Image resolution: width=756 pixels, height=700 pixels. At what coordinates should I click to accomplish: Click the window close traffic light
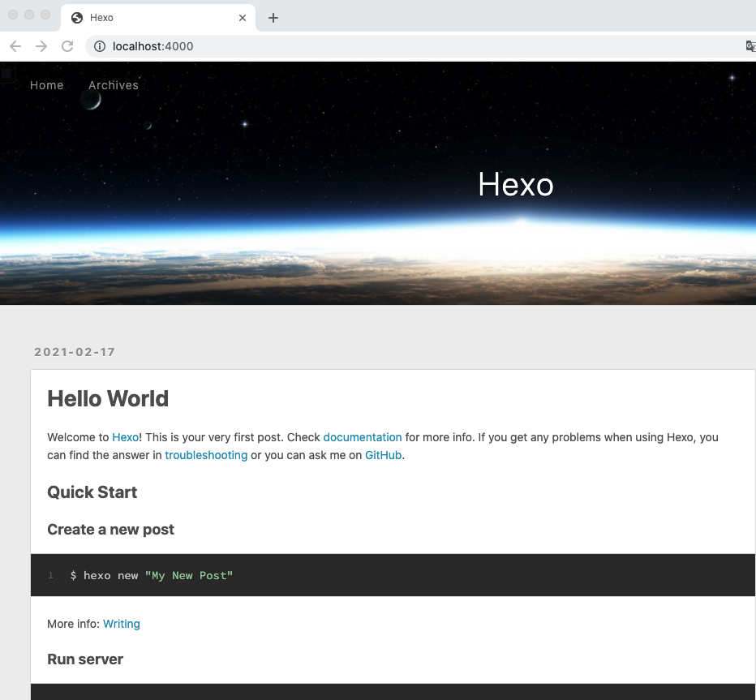coord(13,15)
